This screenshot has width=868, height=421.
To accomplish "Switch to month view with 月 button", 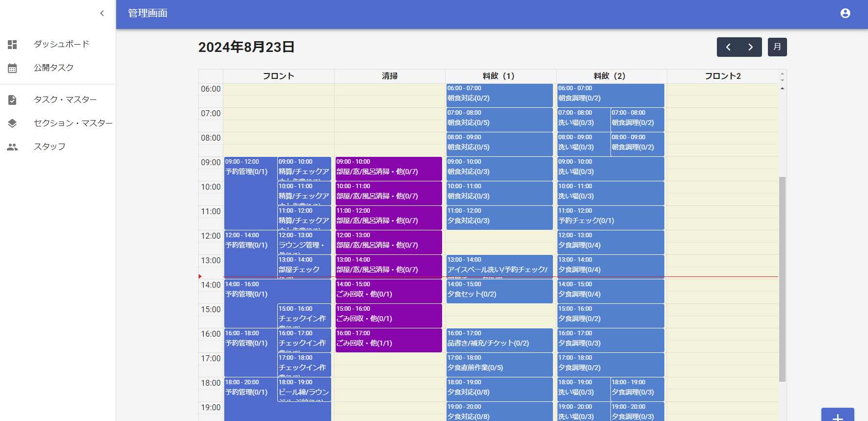I will (x=777, y=47).
